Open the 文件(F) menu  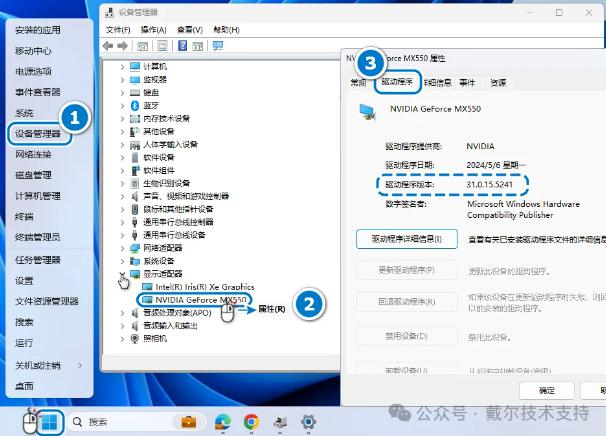[118, 30]
